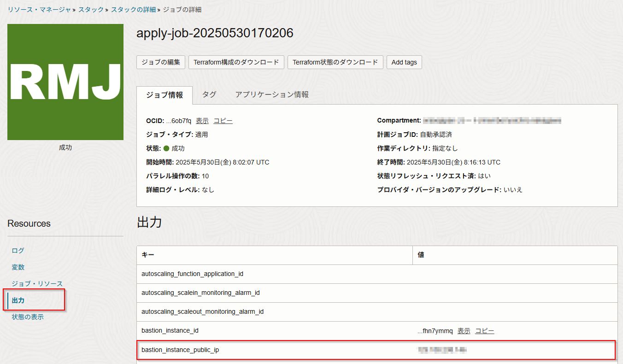Click the green success status dot

pos(166,149)
